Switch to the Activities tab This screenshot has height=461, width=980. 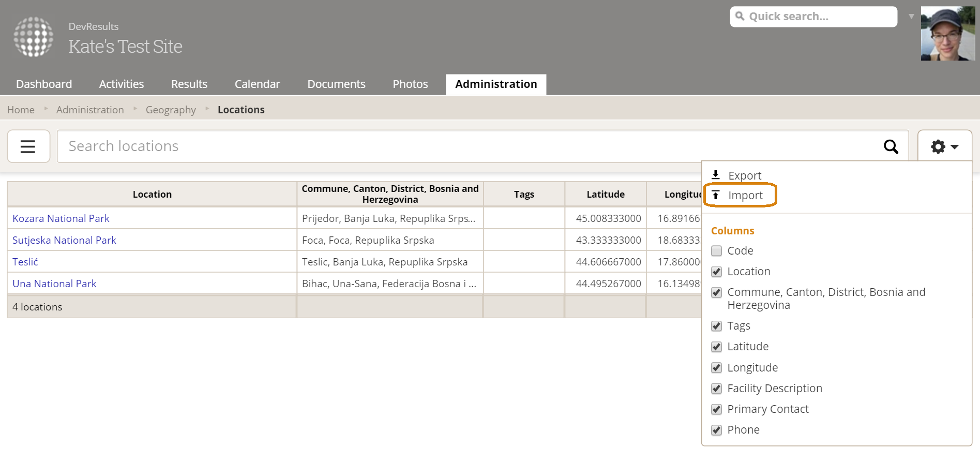pos(122,84)
